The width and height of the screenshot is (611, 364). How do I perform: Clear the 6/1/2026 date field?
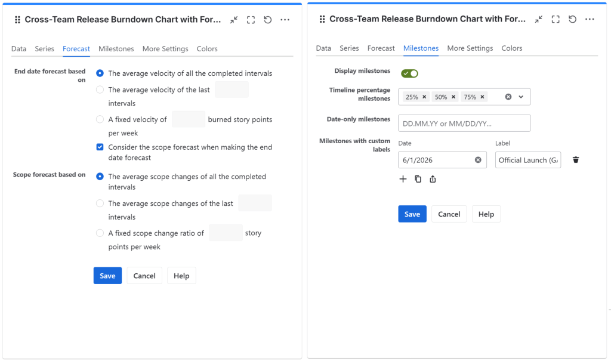tap(478, 160)
